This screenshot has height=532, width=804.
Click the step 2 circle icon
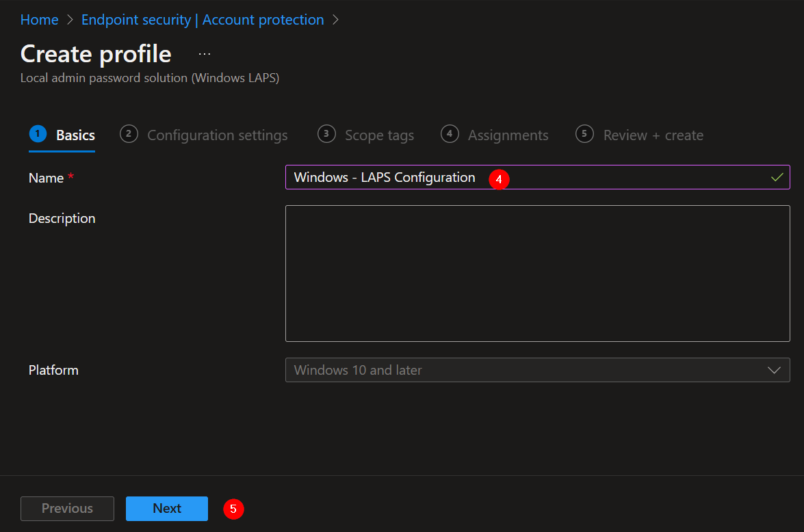point(129,134)
